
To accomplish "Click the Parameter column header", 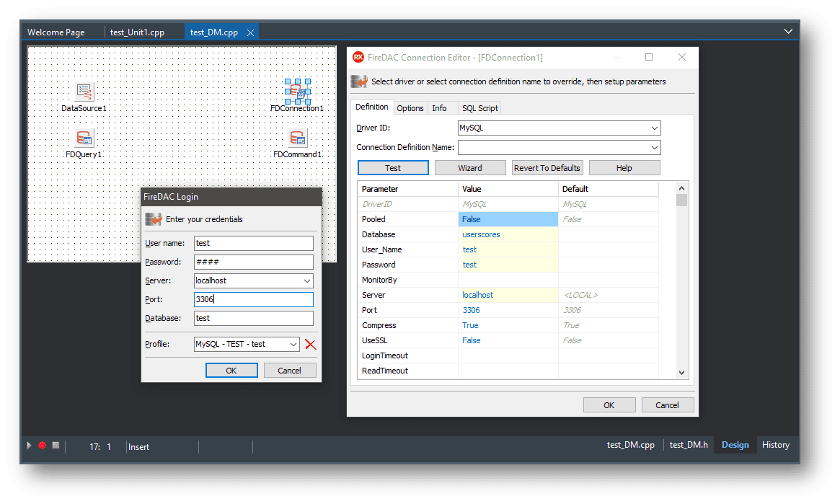I will click(x=407, y=189).
